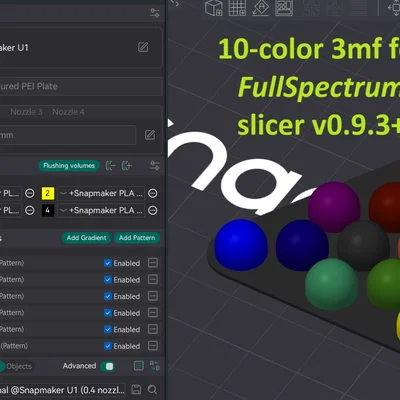Click the minus icon left of yellow swatch 2
Screen dimensions: 400x400
coord(30,193)
